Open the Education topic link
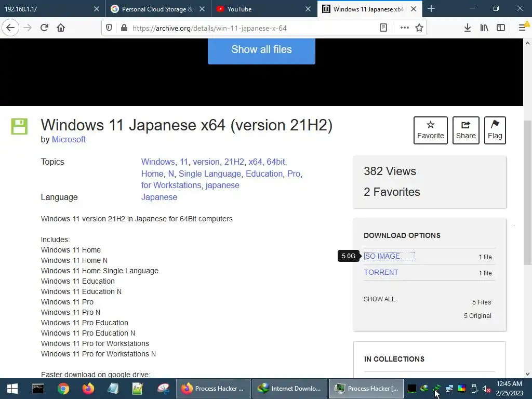Screen dimensions: 532x399 (264, 174)
